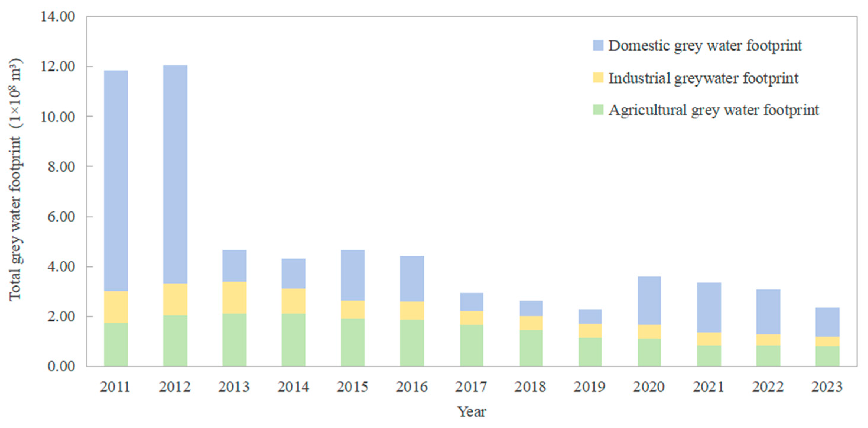Click the Industrial greywater footprint legend text

click(703, 78)
